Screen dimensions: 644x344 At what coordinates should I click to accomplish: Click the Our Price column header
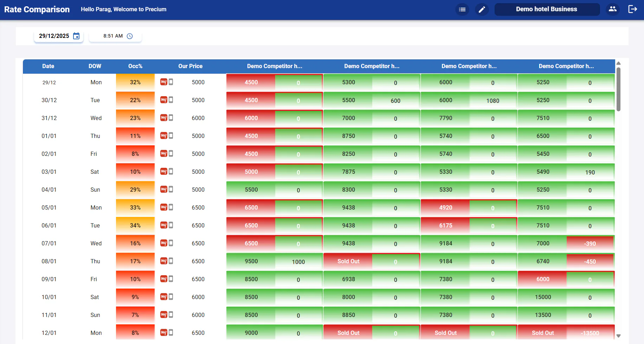(x=191, y=66)
